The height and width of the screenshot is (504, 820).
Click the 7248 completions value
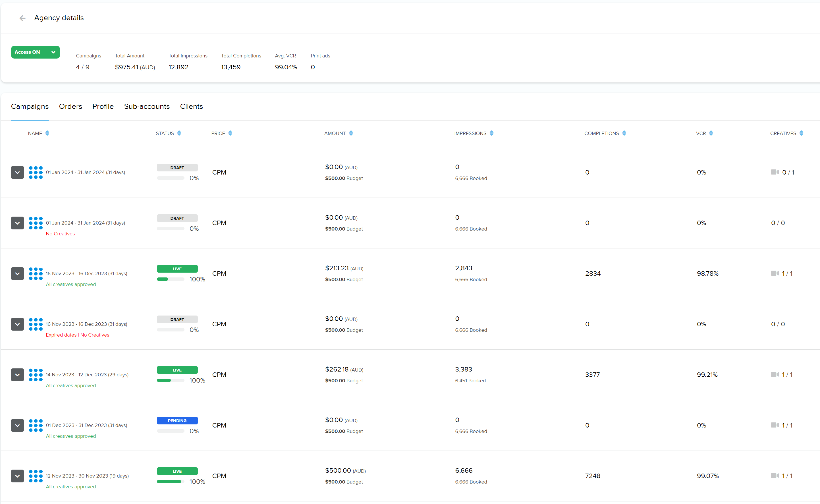click(592, 476)
